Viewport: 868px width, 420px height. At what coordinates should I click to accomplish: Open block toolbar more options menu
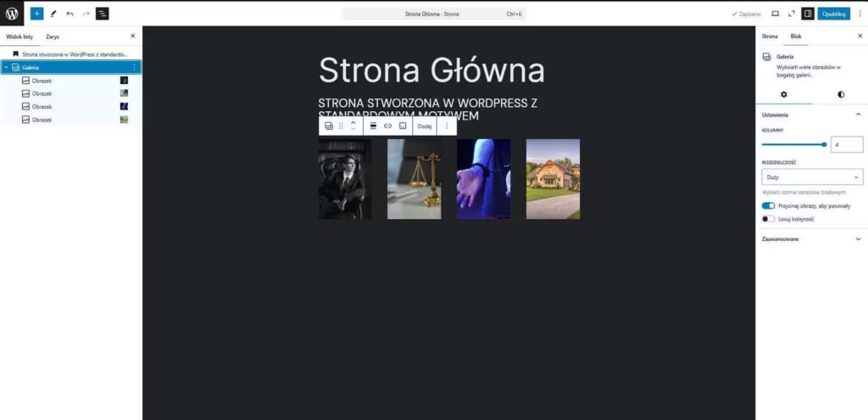(x=447, y=126)
